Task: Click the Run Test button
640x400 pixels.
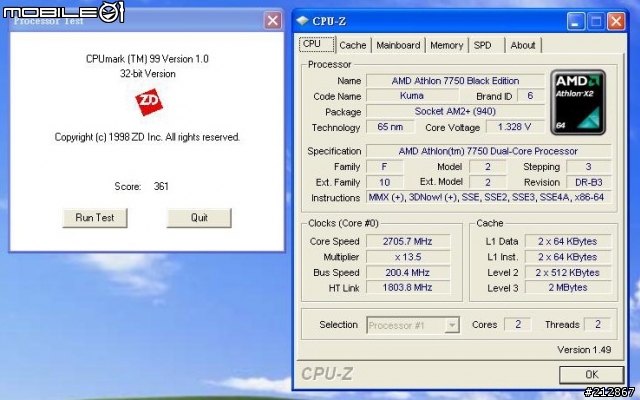Action: pos(95,218)
